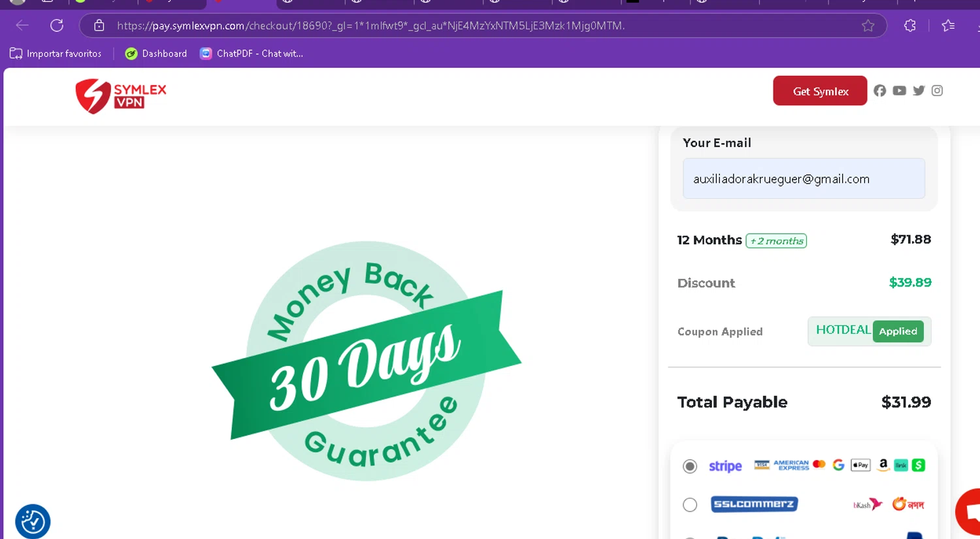Open Dashboard bookmark
Viewport: 980px width, 539px height.
(156, 54)
